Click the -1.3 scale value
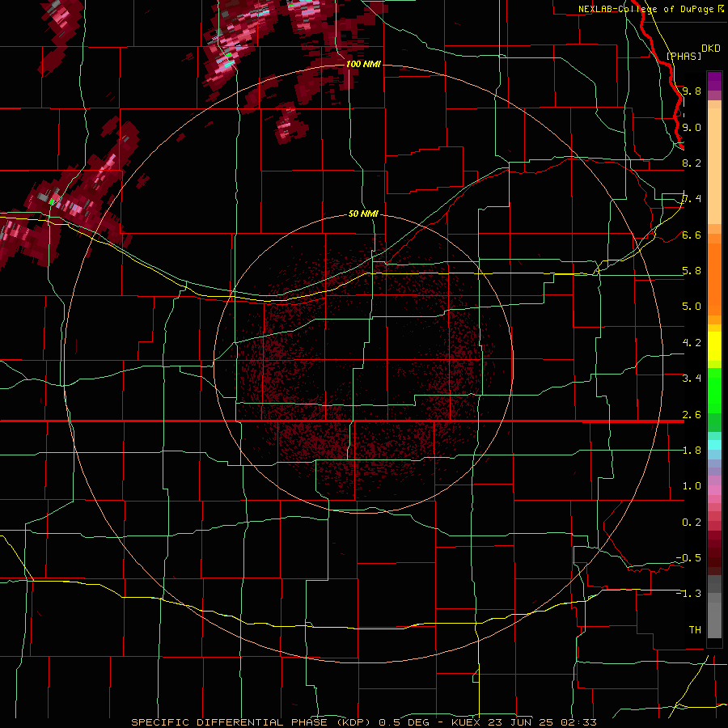The height and width of the screenshot is (728, 728). 688,594
